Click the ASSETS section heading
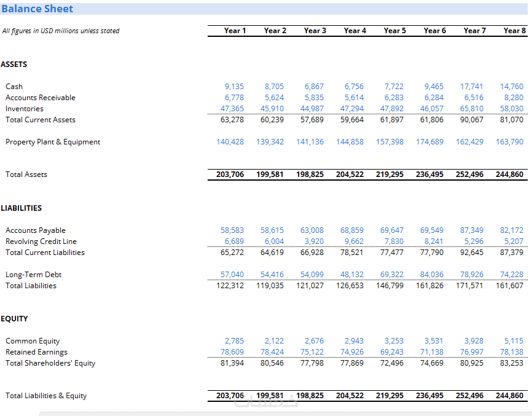 14,64
